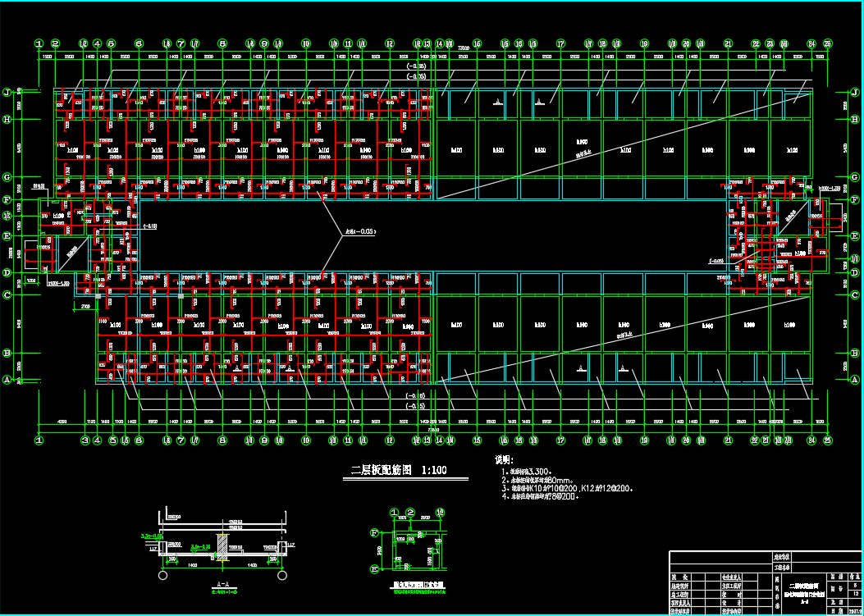This screenshot has height=616, width=864.
Task: Click axis bubble 2 in the small enlarged detail
Action: [410, 513]
